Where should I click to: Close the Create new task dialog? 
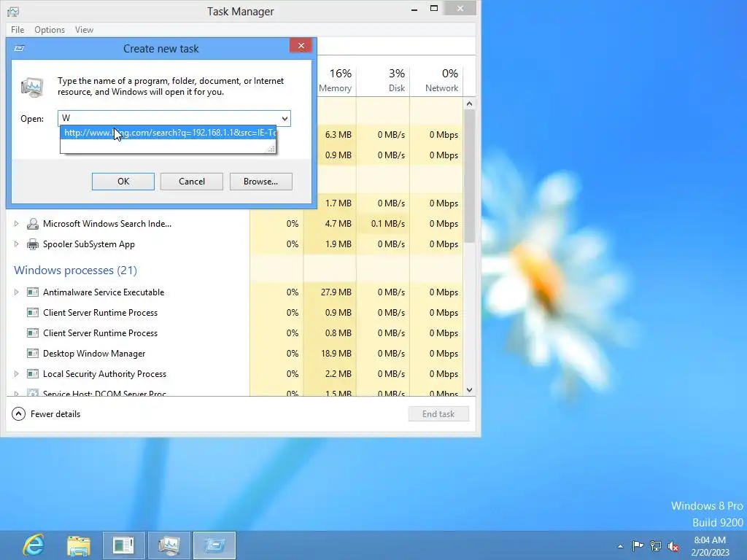click(x=301, y=46)
